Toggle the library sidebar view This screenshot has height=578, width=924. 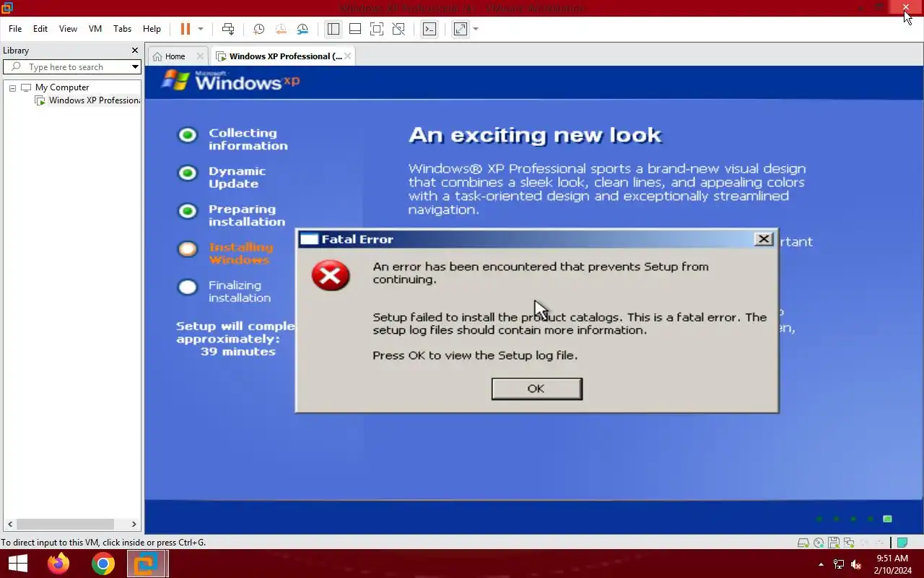coord(333,29)
